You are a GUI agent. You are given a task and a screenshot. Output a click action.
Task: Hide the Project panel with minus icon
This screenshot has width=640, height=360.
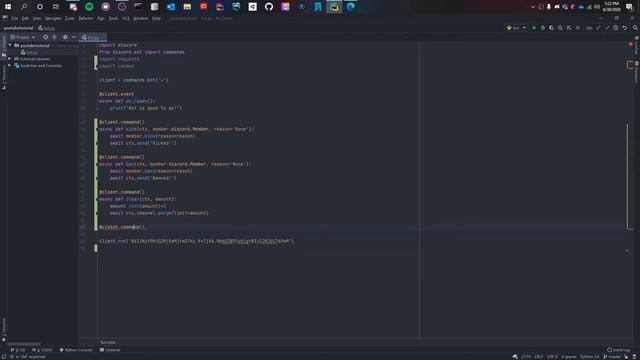coord(74,37)
